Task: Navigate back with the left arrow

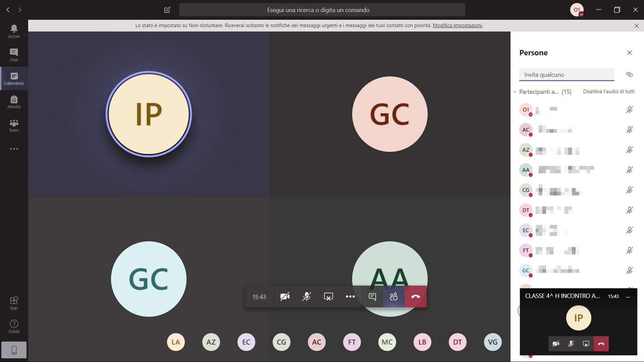Action: [x=8, y=10]
